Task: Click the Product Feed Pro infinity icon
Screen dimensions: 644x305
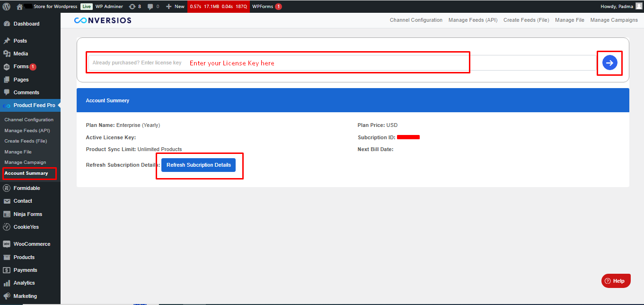Action: [7, 106]
